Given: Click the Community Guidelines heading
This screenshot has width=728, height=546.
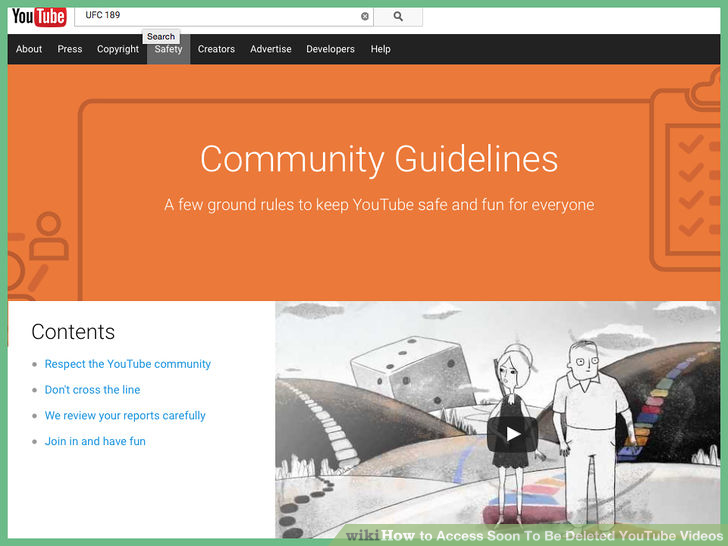Looking at the screenshot, I should [x=379, y=159].
